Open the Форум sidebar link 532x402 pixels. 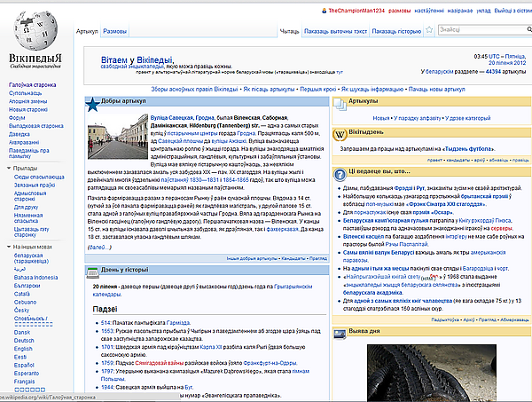[x=17, y=118]
